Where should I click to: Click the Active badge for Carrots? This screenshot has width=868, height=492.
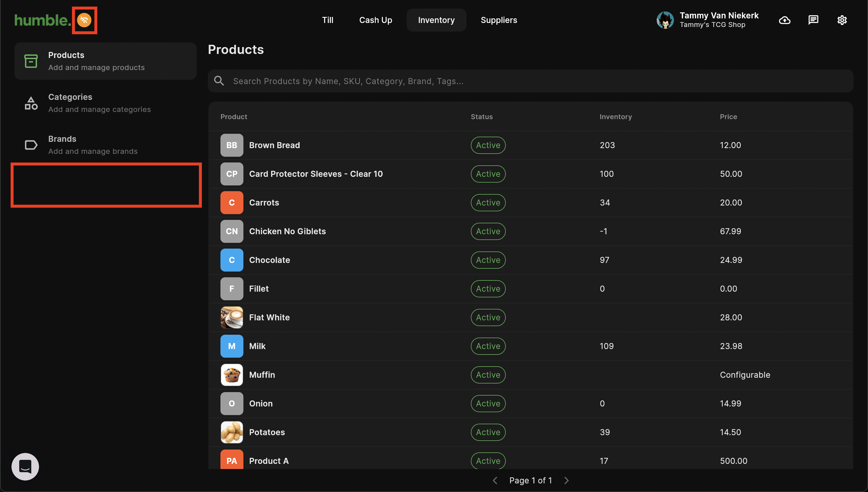tap(488, 202)
